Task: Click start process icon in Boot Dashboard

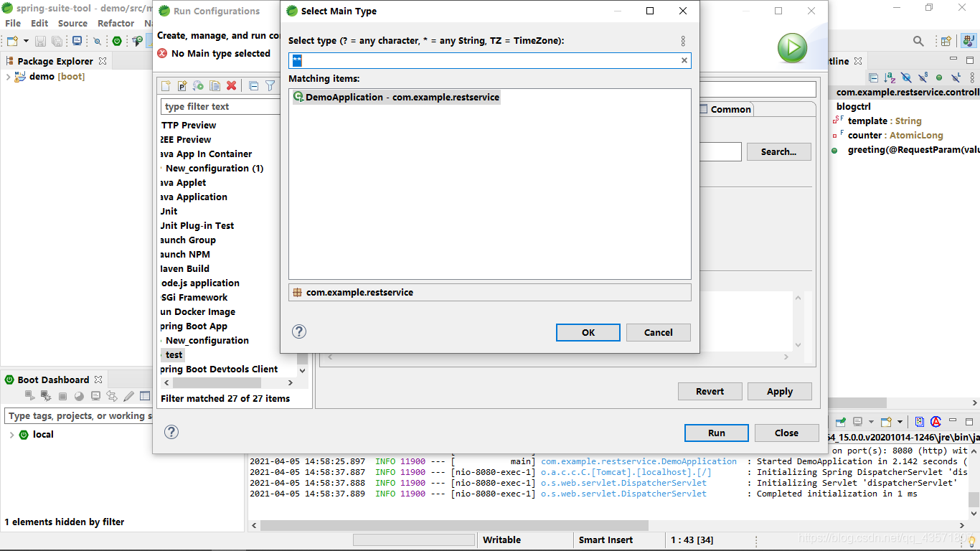Action: pyautogui.click(x=30, y=396)
